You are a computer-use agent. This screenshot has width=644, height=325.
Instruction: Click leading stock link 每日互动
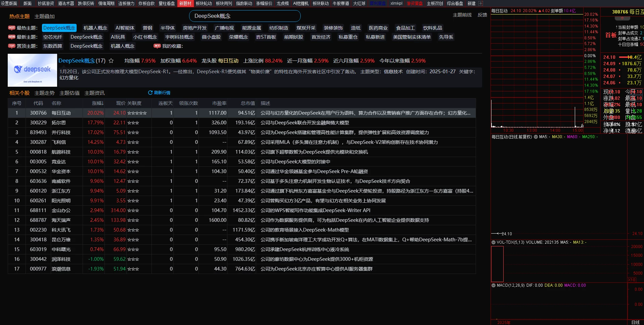pos(228,61)
